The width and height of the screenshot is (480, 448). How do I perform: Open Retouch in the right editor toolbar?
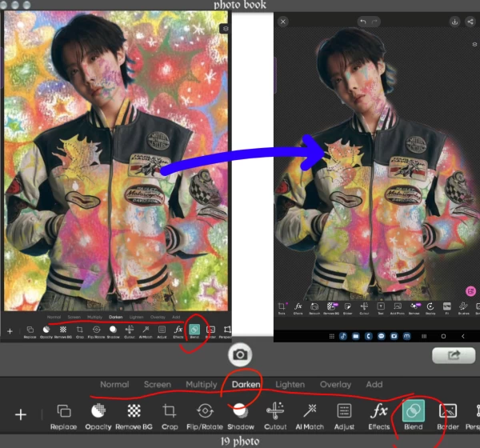[314, 308]
